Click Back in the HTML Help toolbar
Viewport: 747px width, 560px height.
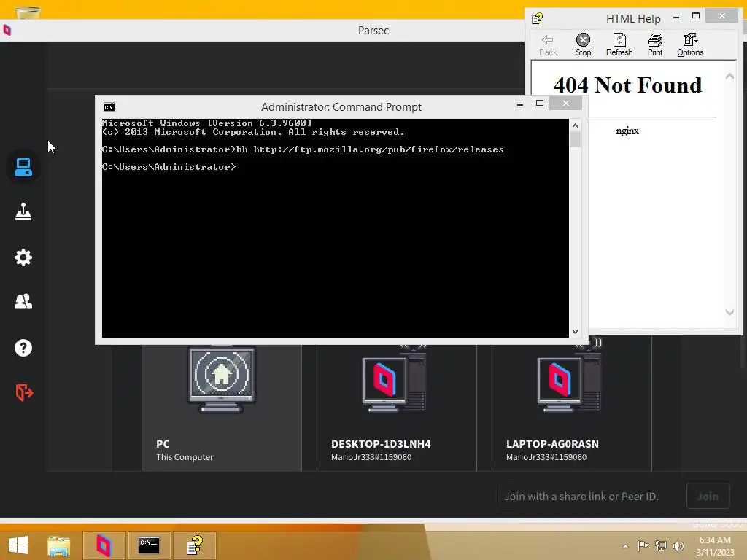(548, 45)
